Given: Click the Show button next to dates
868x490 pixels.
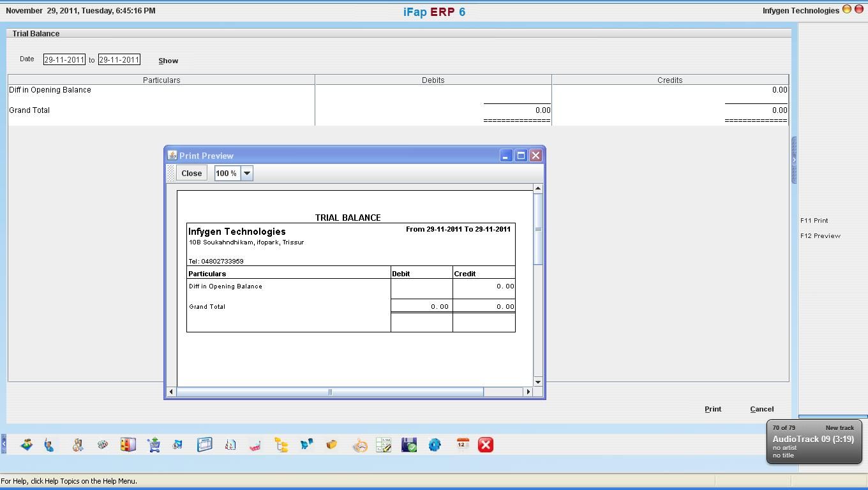Looking at the screenshot, I should [168, 61].
